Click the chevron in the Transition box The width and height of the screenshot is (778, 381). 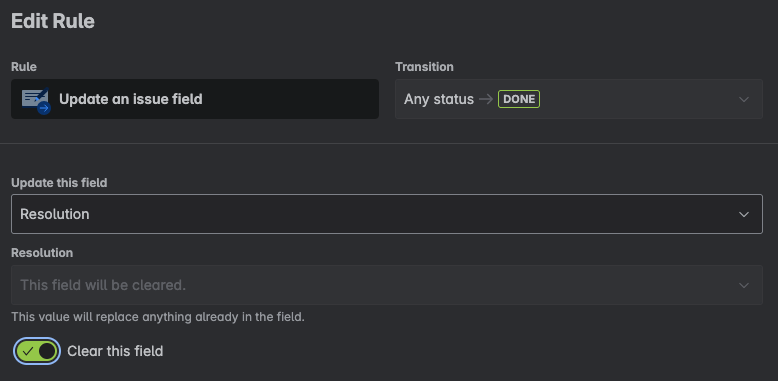[743, 99]
